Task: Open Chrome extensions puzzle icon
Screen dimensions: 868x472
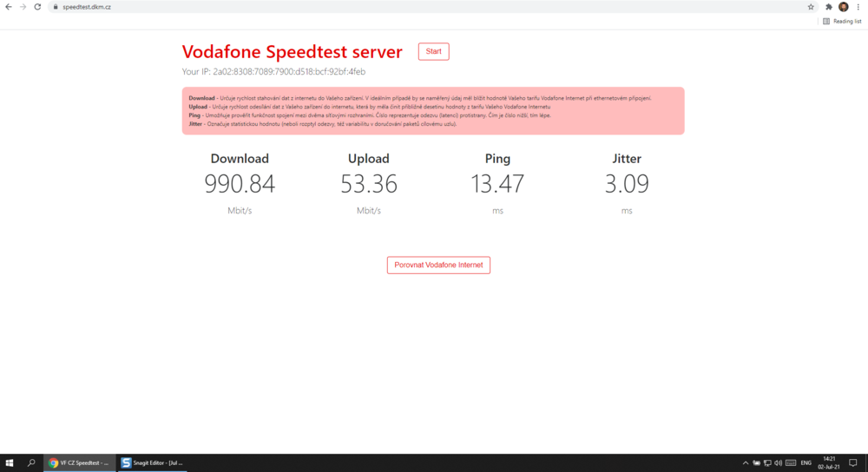Action: coord(829,7)
